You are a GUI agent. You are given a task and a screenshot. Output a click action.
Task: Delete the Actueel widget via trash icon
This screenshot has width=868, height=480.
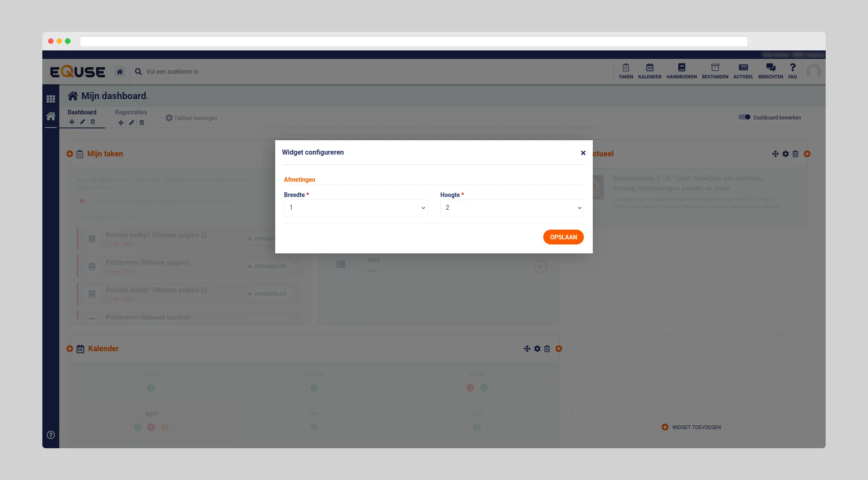795,154
